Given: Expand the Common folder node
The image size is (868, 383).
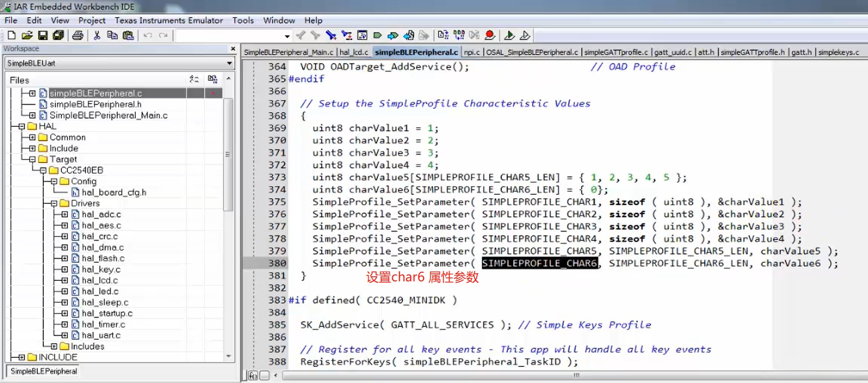Looking at the screenshot, I should tap(32, 137).
